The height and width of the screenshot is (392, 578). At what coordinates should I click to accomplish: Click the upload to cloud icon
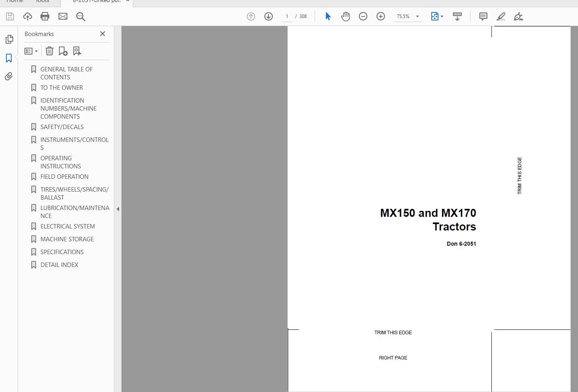click(28, 16)
